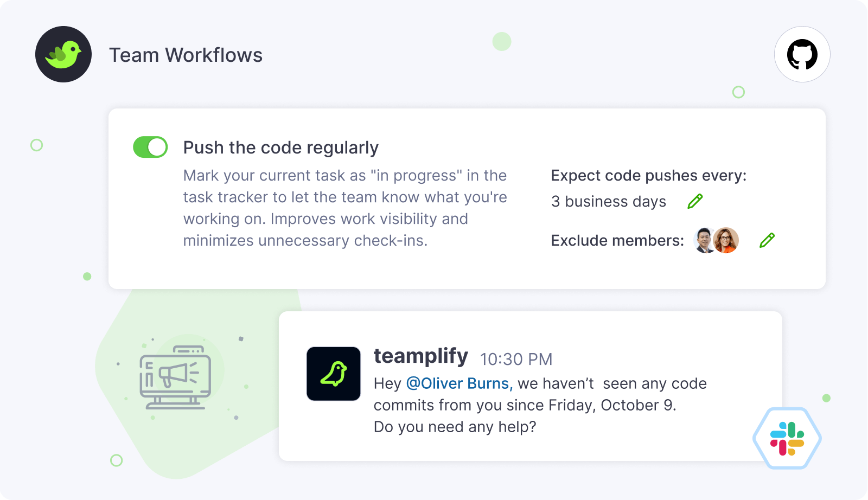Edit excluded members with the pencil icon
The height and width of the screenshot is (500, 868).
click(x=767, y=240)
